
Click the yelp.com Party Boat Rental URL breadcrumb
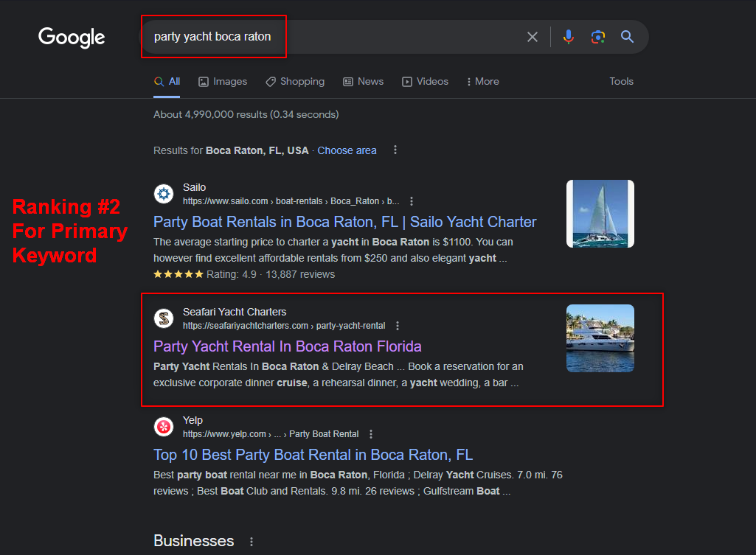coord(271,434)
